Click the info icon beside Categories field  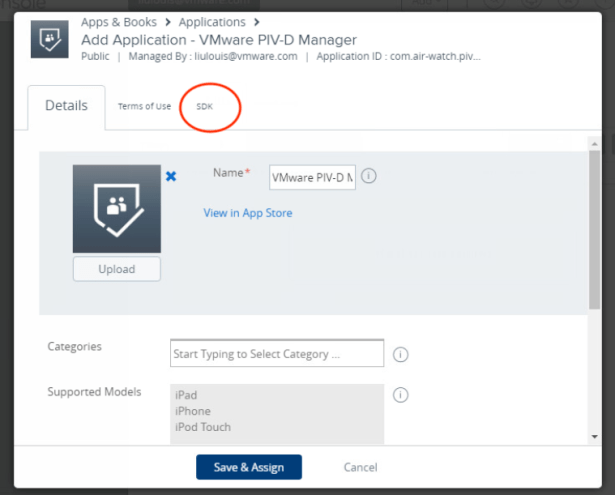(400, 355)
